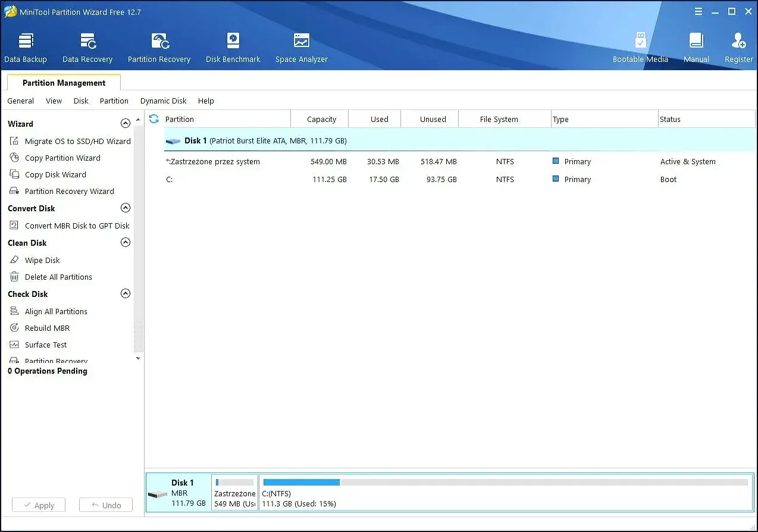Select Rebuild MBR
Image resolution: width=758 pixels, height=532 pixels.
pyautogui.click(x=47, y=328)
